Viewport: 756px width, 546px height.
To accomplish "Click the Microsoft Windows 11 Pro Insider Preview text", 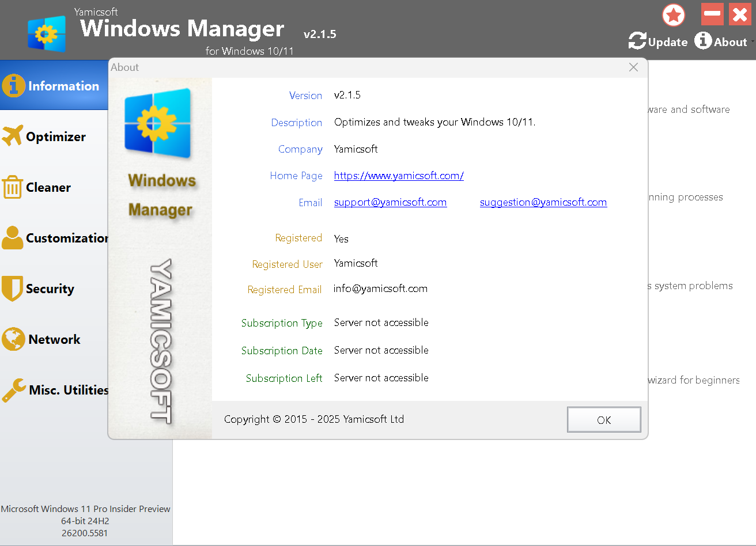I will [x=86, y=509].
